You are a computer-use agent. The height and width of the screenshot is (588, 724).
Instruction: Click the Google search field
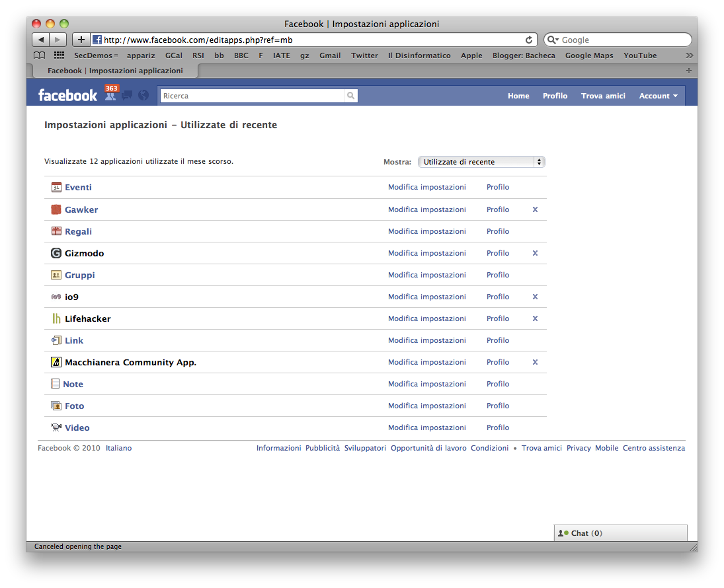618,40
